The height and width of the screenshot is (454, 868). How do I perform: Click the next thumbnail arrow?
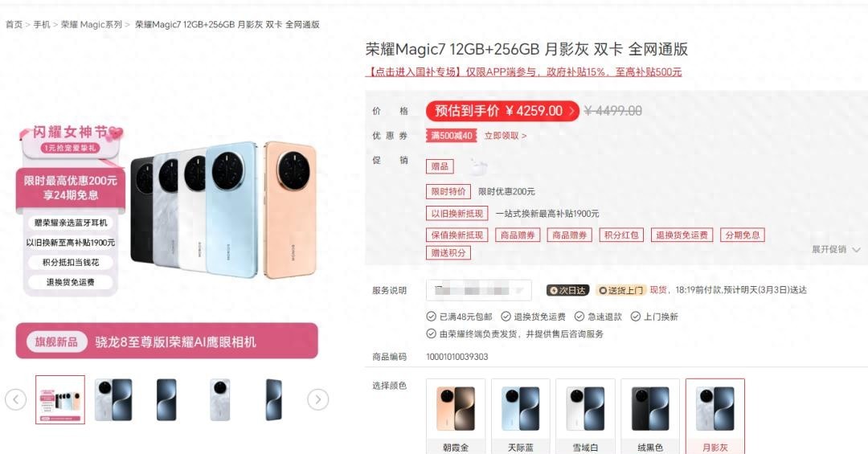(x=317, y=399)
